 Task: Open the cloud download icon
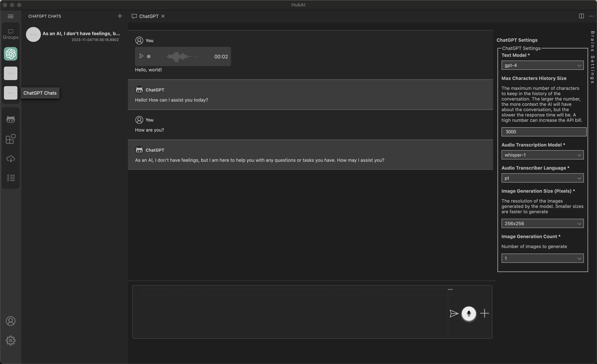[x=11, y=159]
